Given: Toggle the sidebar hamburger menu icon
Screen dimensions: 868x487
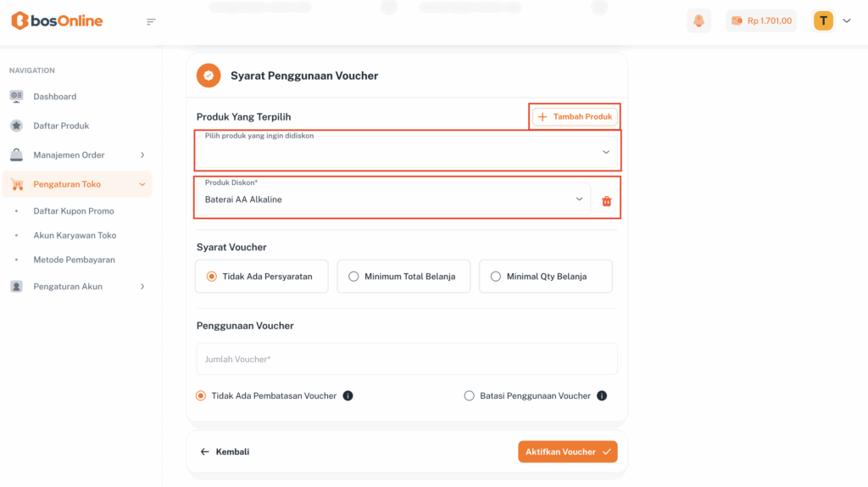Looking at the screenshot, I should [152, 22].
